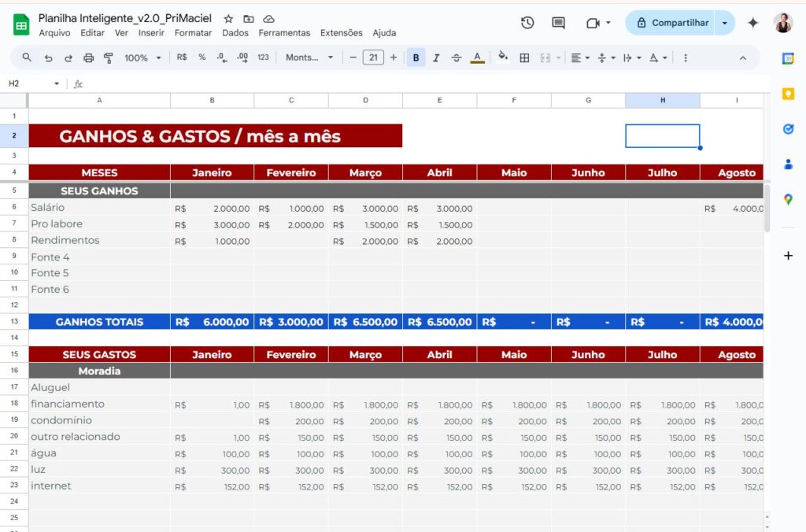This screenshot has height=532, width=806.
Task: Edit the font size field 21
Action: pos(373,57)
